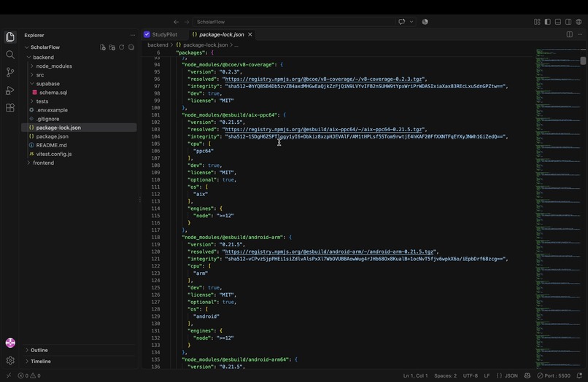Open dropdown arrow next to chat icon

point(411,22)
